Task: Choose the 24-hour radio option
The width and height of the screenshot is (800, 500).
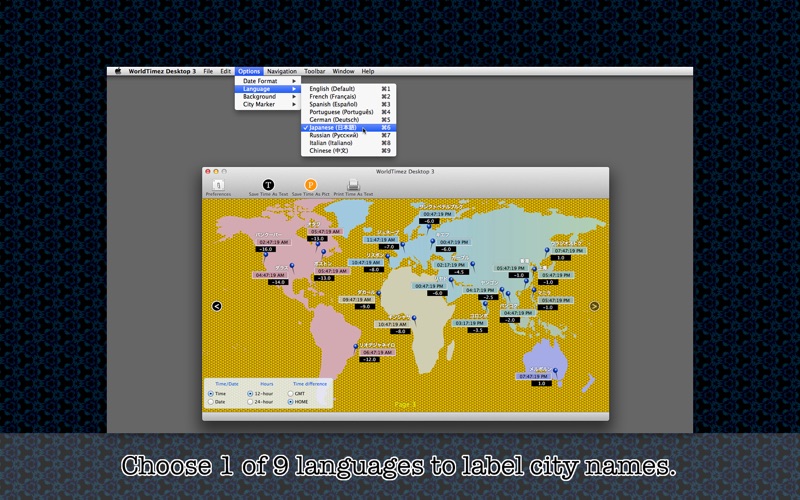Action: click(x=250, y=402)
